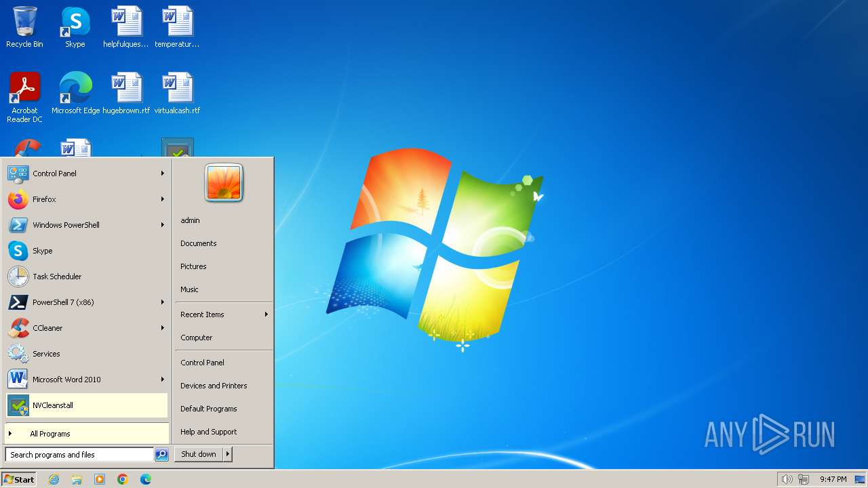Click the Search programs and files box

[x=80, y=455]
